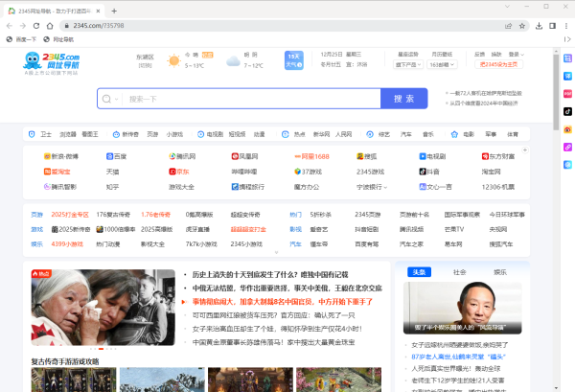This screenshot has width=575, height=392.
Task: Open blue headline 87岁老人离世
Action: coord(458,357)
